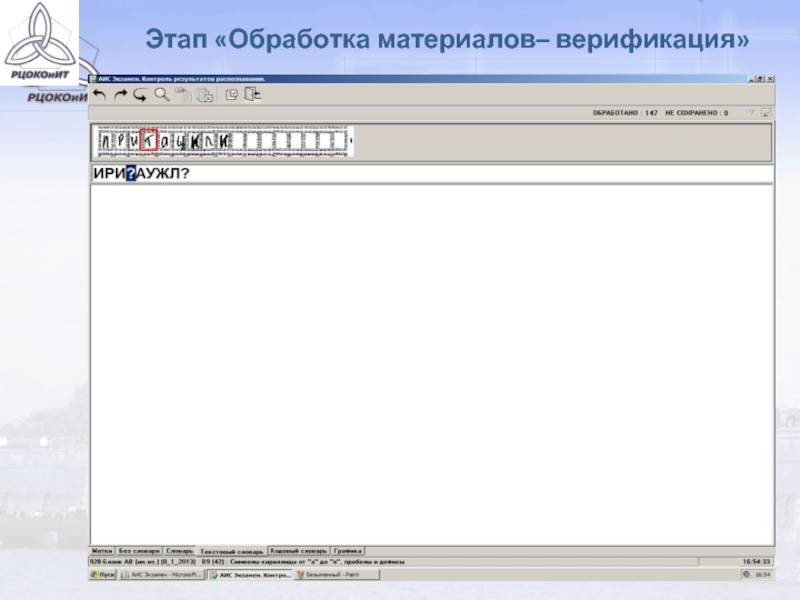
Task: Switch to the Без словаря tab
Action: 139,551
